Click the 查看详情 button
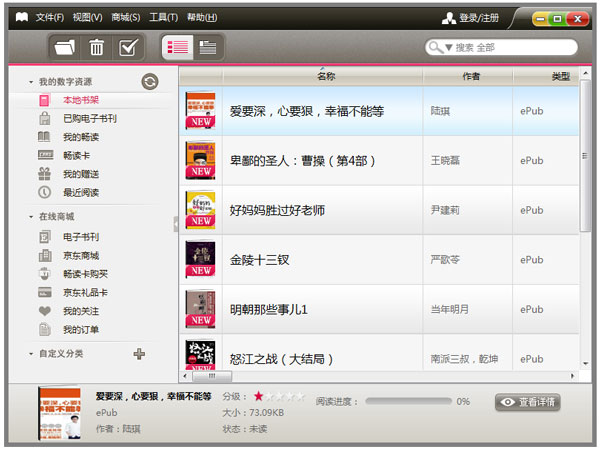600x451 pixels. click(527, 402)
